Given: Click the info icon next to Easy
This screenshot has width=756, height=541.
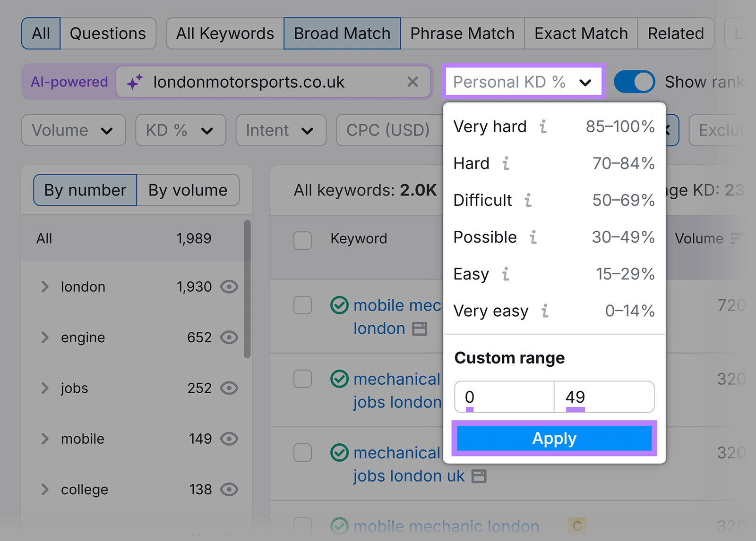Looking at the screenshot, I should click(x=507, y=274).
